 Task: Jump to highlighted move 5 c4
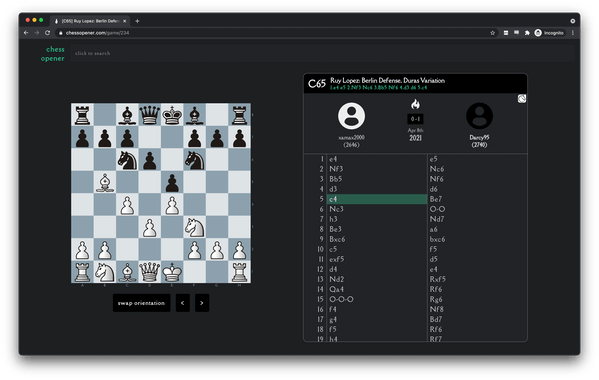click(x=377, y=199)
